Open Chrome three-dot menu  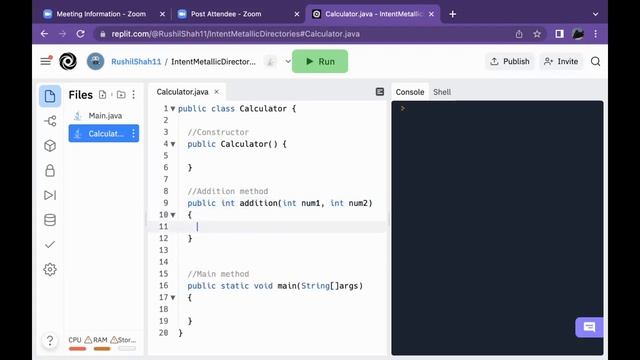(x=596, y=34)
